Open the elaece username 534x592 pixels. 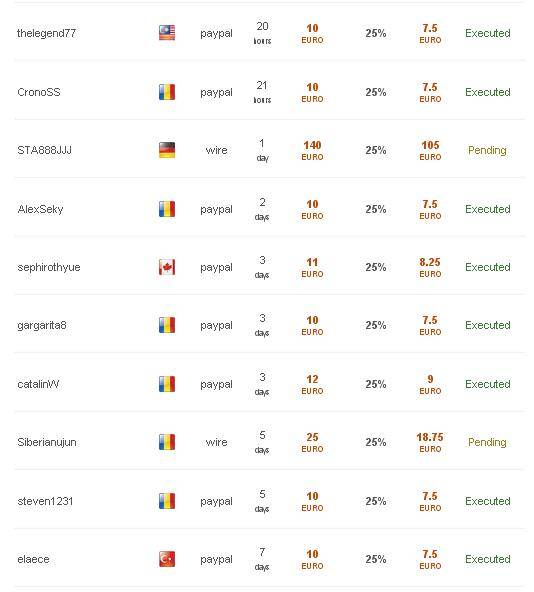pyautogui.click(x=33, y=560)
